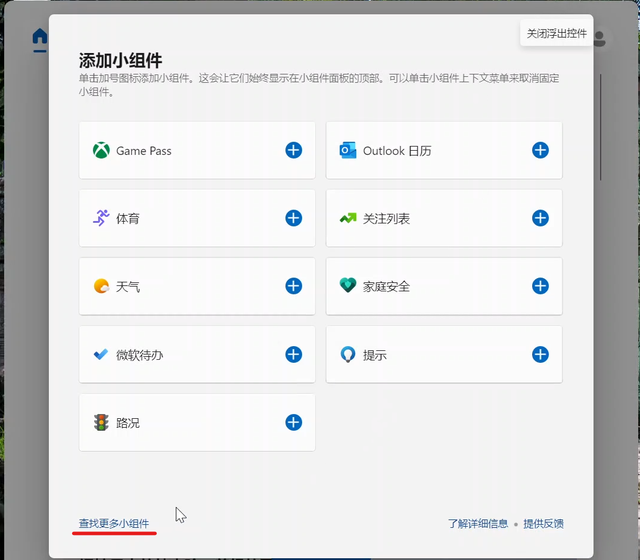Add the 微软待办 widget with plus button
Image resolution: width=640 pixels, height=560 pixels.
click(x=293, y=354)
